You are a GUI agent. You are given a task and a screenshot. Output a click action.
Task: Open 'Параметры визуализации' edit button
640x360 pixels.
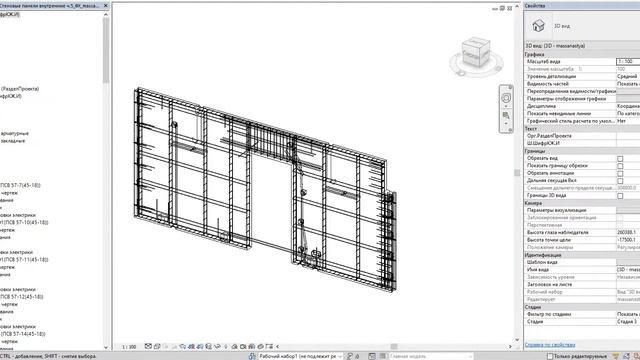click(628, 210)
